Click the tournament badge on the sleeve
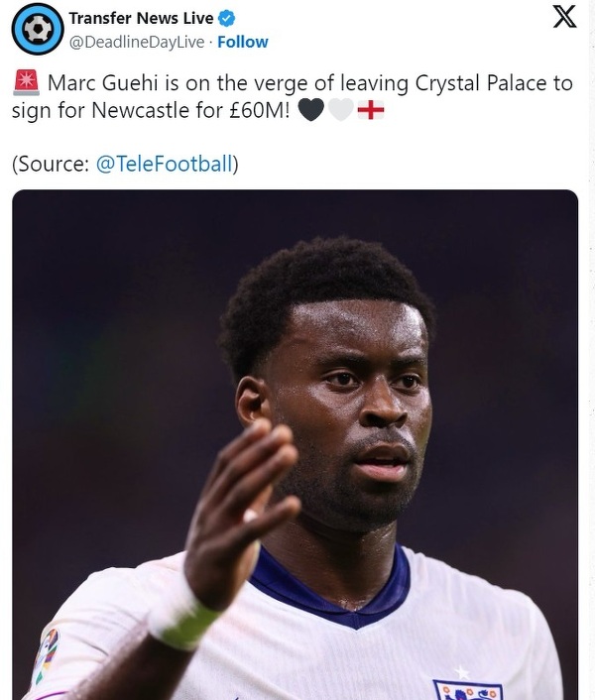This screenshot has height=700, width=595. 46,654
